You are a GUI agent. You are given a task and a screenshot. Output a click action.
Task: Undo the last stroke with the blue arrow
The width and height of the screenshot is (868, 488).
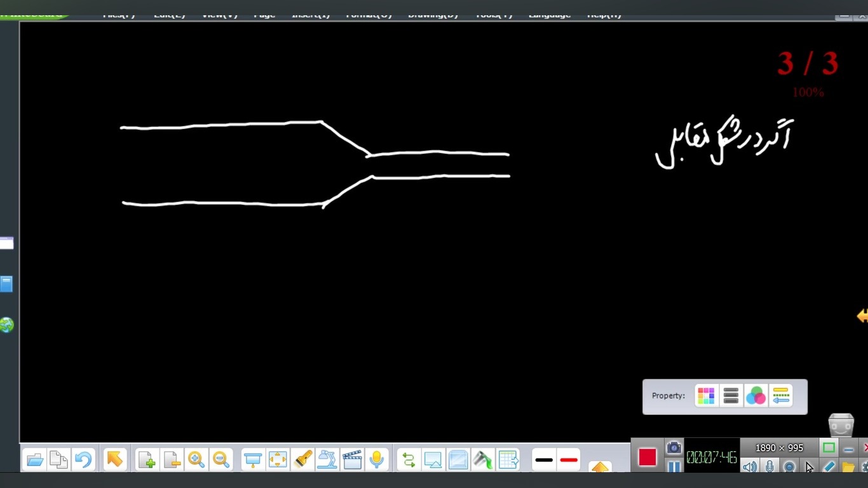(83, 459)
